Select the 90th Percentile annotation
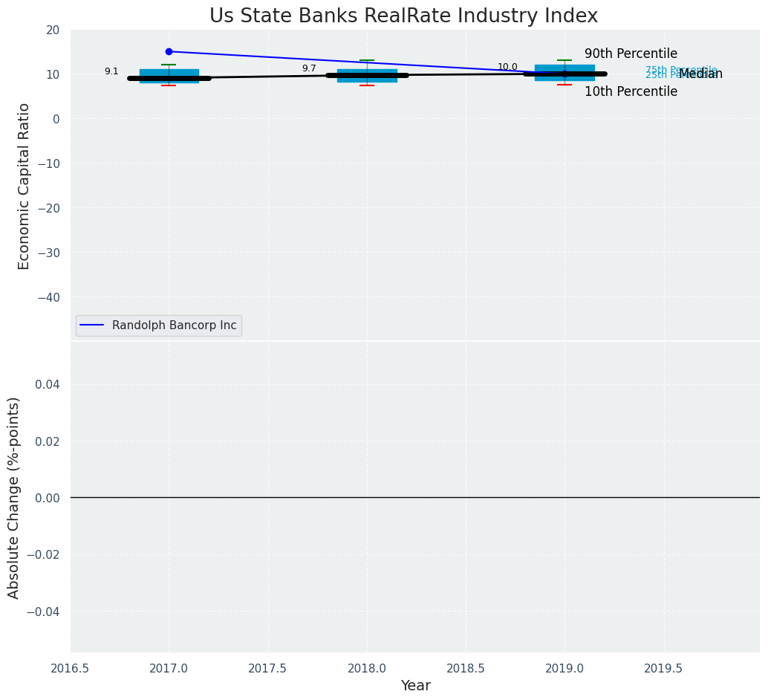Image resolution: width=768 pixels, height=700 pixels. [631, 54]
